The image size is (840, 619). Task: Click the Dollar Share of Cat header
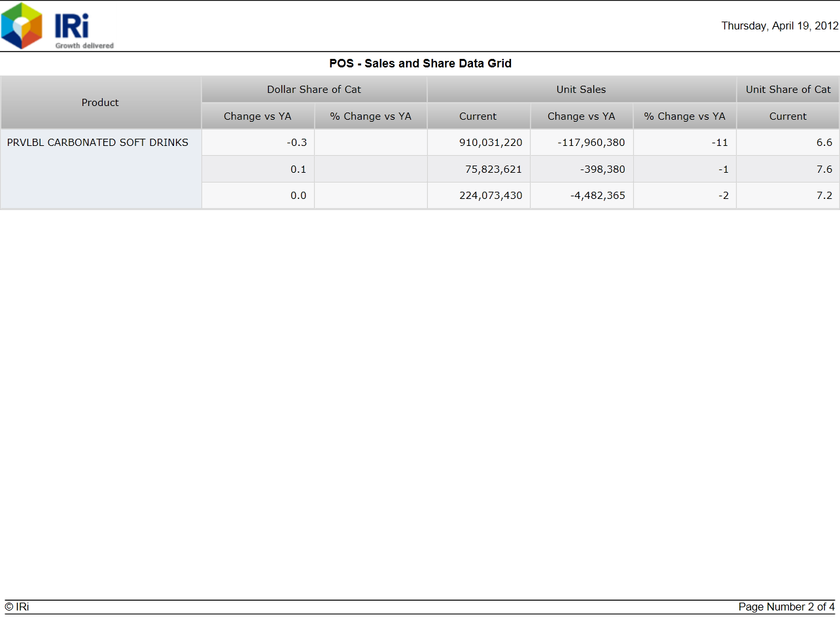point(314,90)
